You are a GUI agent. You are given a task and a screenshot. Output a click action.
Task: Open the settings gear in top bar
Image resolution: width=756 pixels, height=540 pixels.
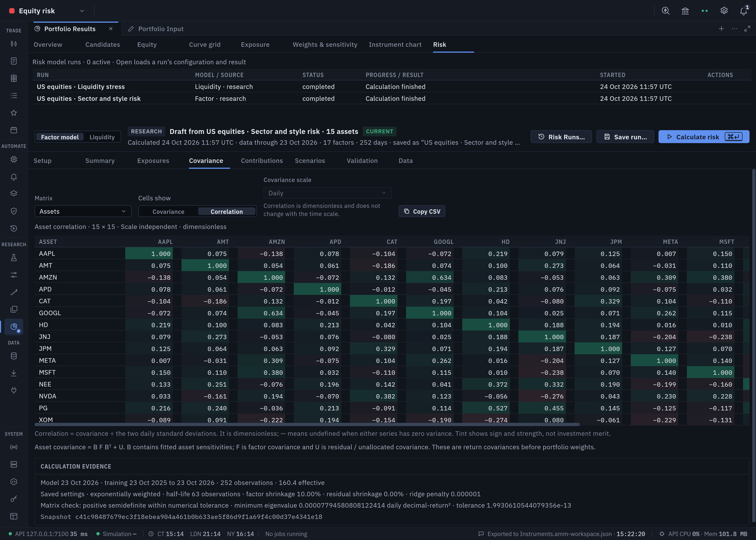click(724, 11)
